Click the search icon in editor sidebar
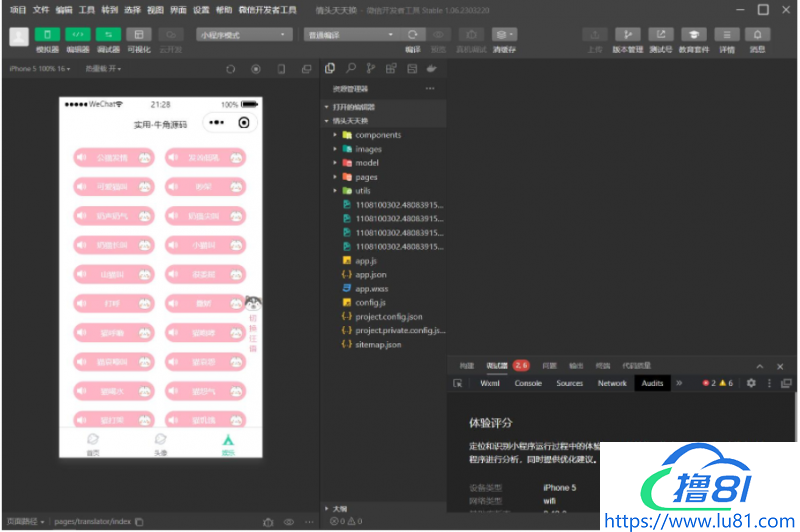 [x=350, y=69]
